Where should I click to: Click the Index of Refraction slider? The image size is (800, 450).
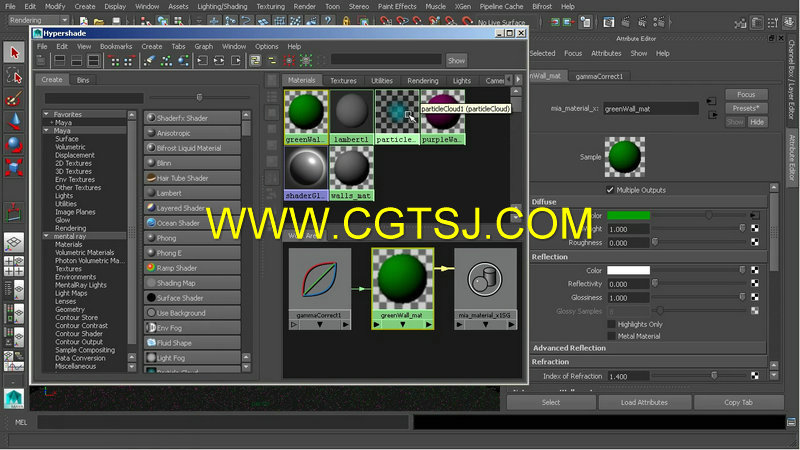pyautogui.click(x=699, y=376)
